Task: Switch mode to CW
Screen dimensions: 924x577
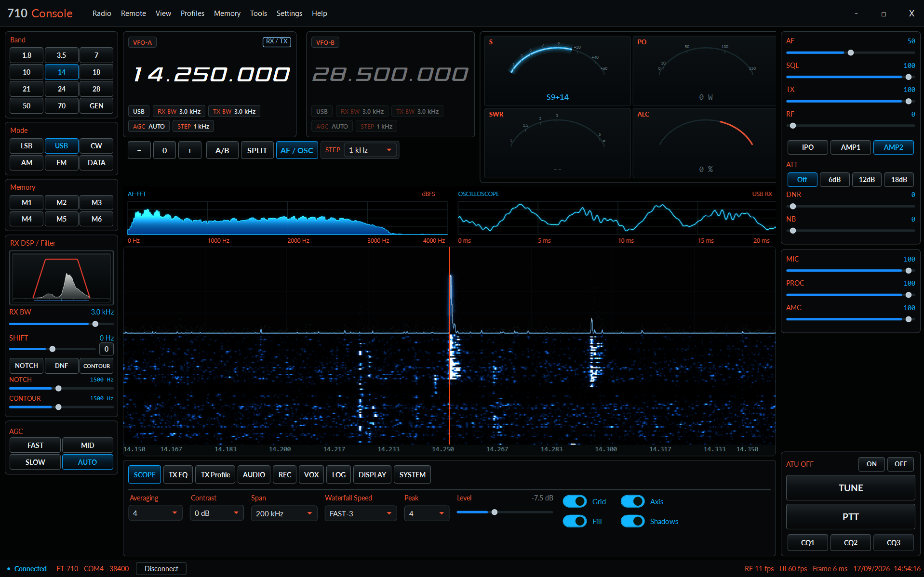Action: 96,145
